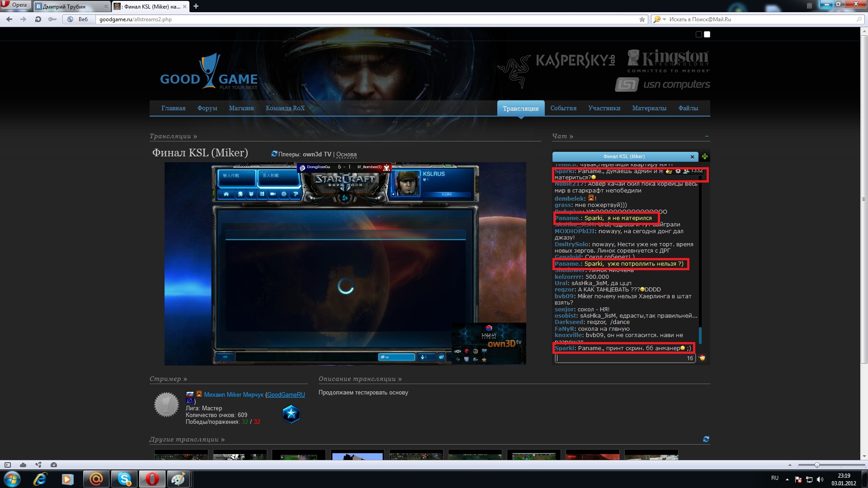Toggle Opera Turbo speedometer icon

(x=54, y=465)
